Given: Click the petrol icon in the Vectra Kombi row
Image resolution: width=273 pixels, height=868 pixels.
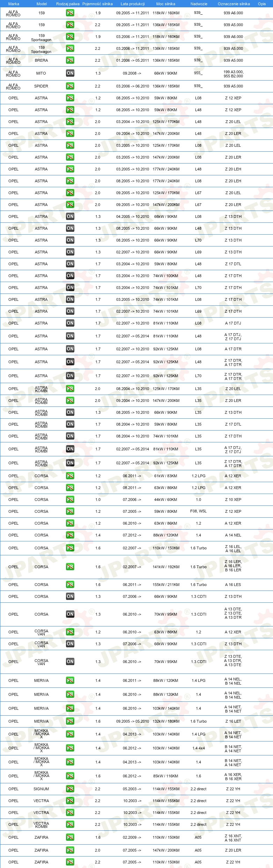Looking at the screenshot, I should tap(70, 824).
